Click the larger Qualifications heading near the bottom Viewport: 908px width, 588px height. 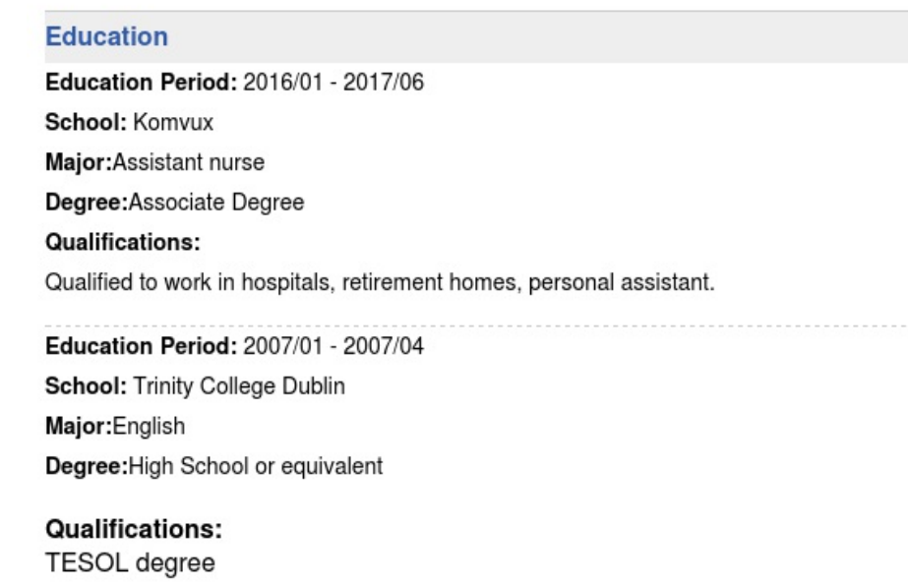[x=133, y=530]
